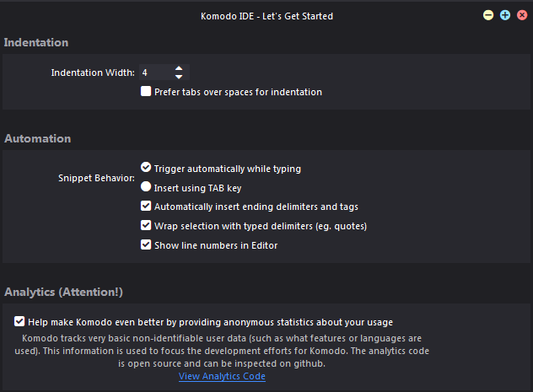Click the Analytics (Attention!) heading

tap(63, 293)
